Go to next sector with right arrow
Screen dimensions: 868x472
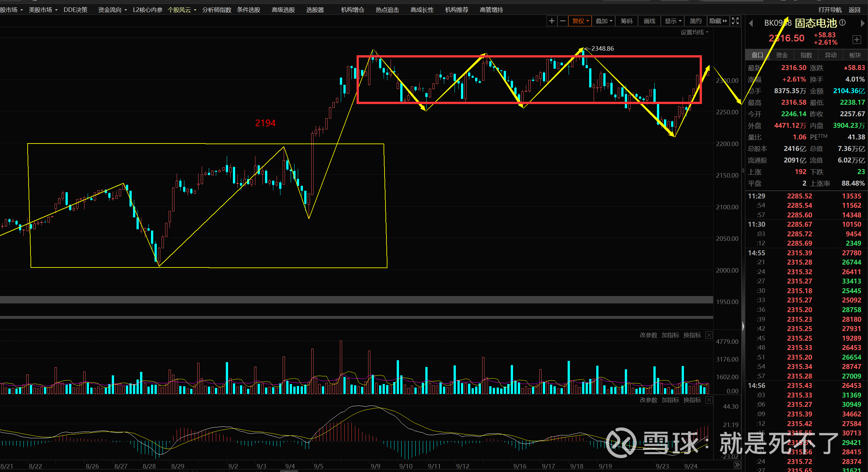pos(862,23)
